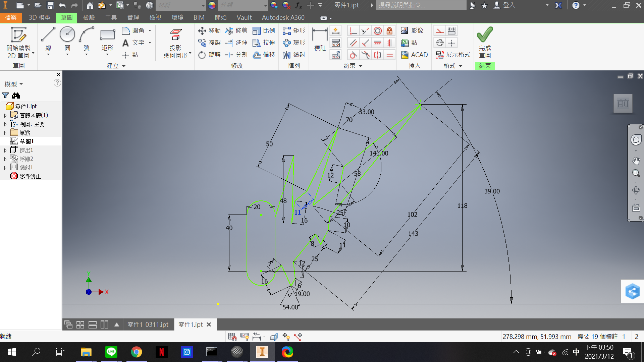Click Finish Sketch (完成草圖) checkmark
644x362 pixels.
[485, 43]
